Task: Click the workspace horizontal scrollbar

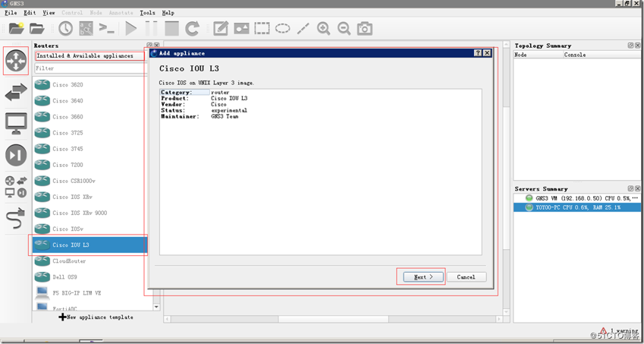Action: [x=334, y=320]
